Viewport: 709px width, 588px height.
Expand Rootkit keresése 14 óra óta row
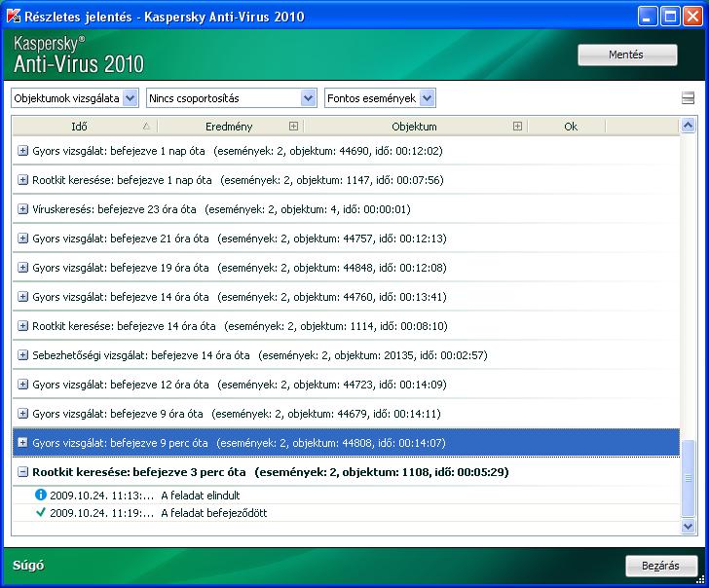point(22,326)
